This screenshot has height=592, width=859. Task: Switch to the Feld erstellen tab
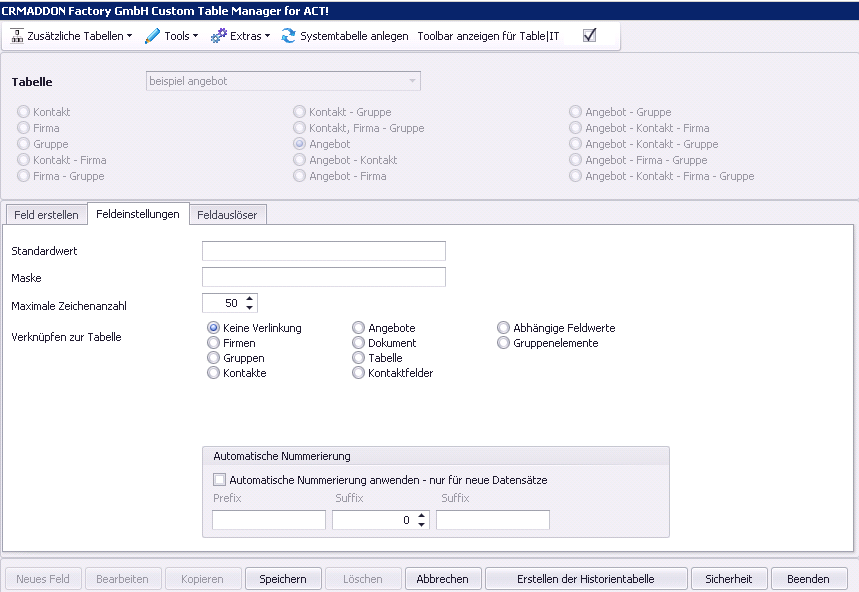(47, 215)
